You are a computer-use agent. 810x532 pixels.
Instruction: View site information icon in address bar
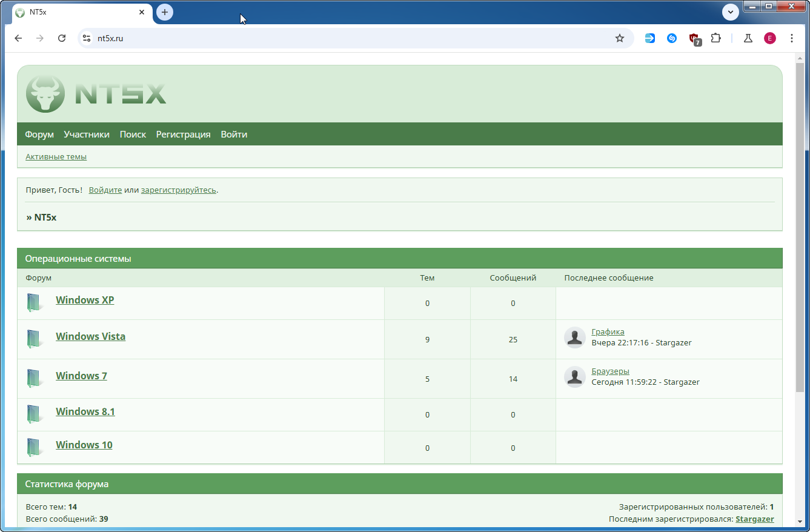(x=87, y=38)
